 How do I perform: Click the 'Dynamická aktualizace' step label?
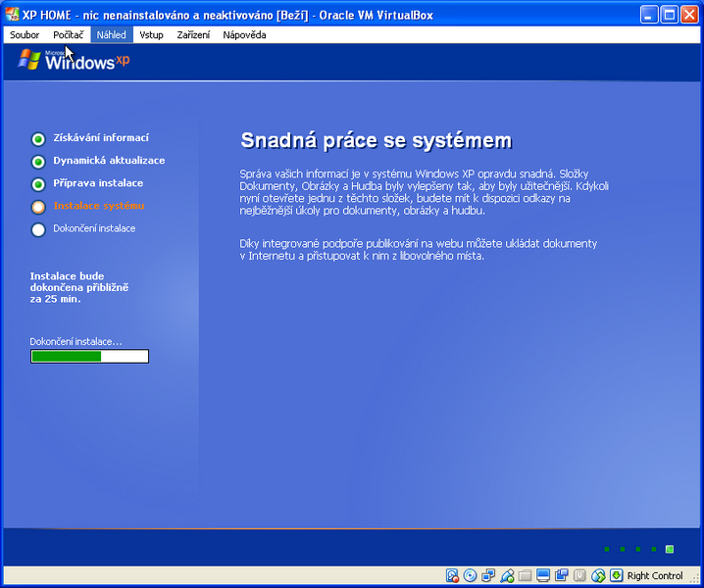click(x=109, y=161)
